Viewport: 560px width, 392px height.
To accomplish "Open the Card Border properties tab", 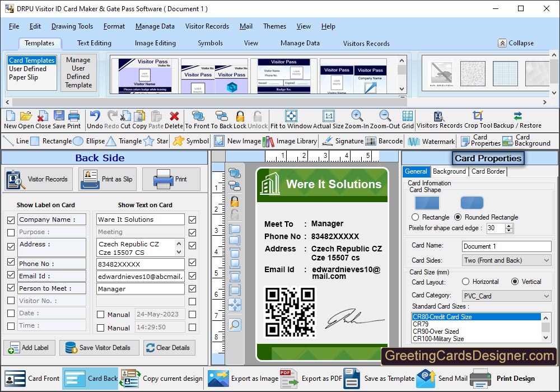I will (x=488, y=171).
